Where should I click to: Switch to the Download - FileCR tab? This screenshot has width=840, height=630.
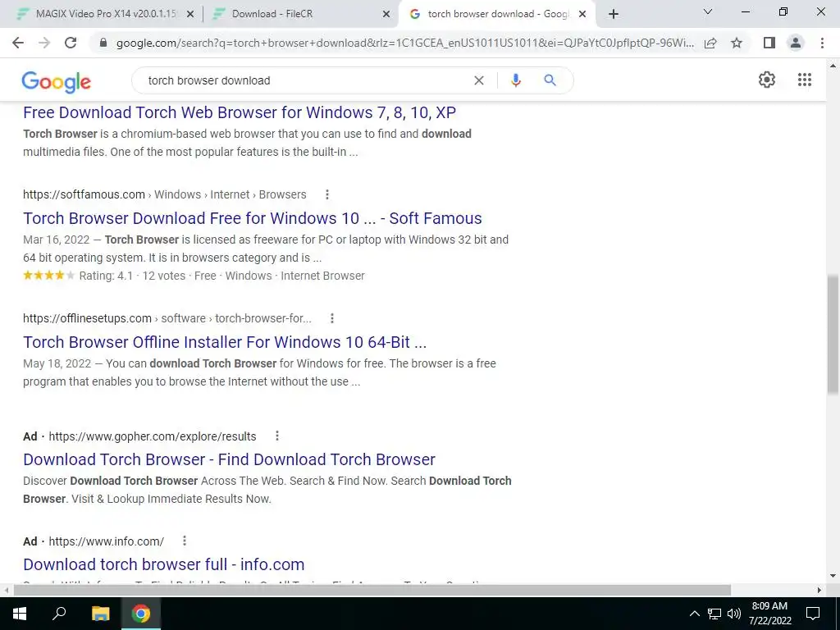point(302,14)
